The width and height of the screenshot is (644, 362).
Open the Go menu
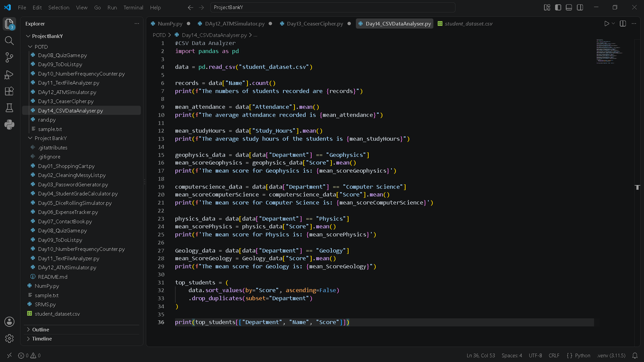[x=98, y=8]
